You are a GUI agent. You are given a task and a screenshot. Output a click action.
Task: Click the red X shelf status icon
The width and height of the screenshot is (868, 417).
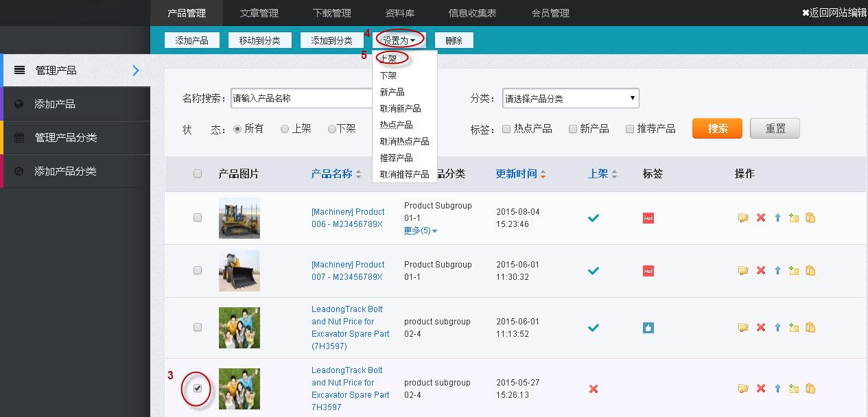click(x=594, y=389)
